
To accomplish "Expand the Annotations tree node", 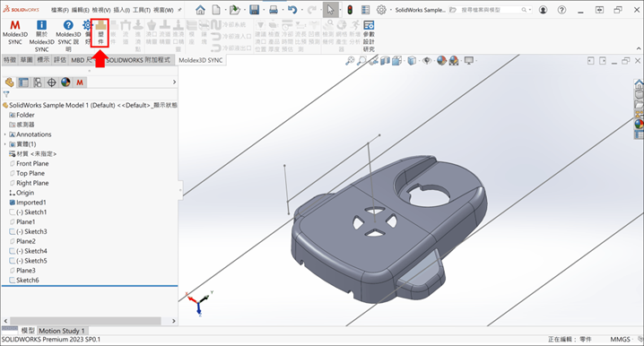I will [x=4, y=134].
